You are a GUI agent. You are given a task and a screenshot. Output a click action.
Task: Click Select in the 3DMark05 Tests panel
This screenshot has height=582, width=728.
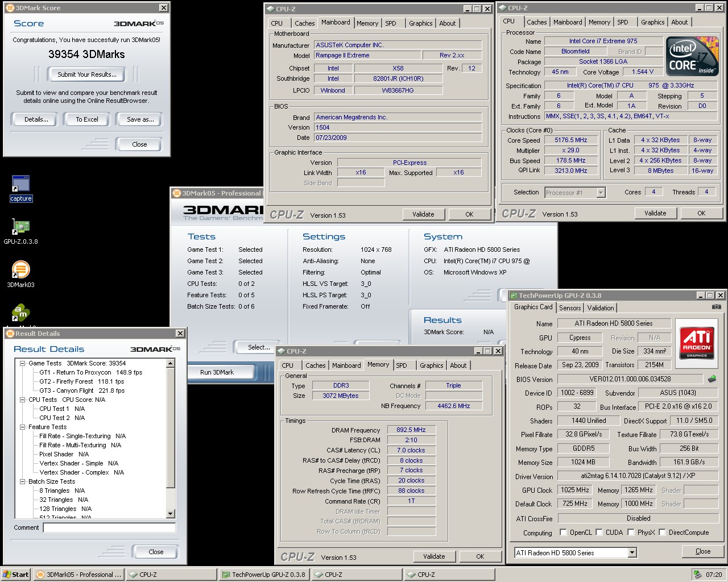259,347
